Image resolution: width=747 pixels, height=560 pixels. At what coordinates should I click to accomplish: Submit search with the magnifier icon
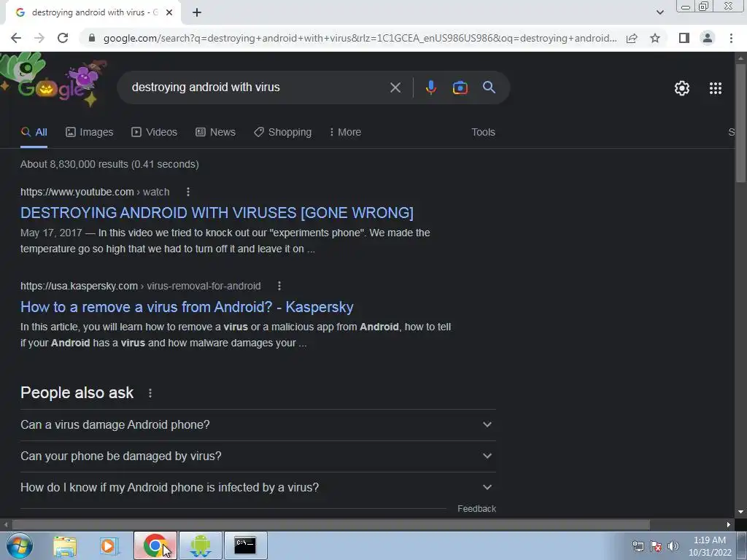click(489, 87)
